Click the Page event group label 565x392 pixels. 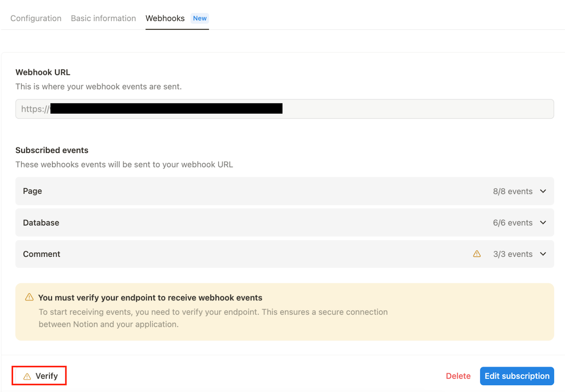coord(32,191)
